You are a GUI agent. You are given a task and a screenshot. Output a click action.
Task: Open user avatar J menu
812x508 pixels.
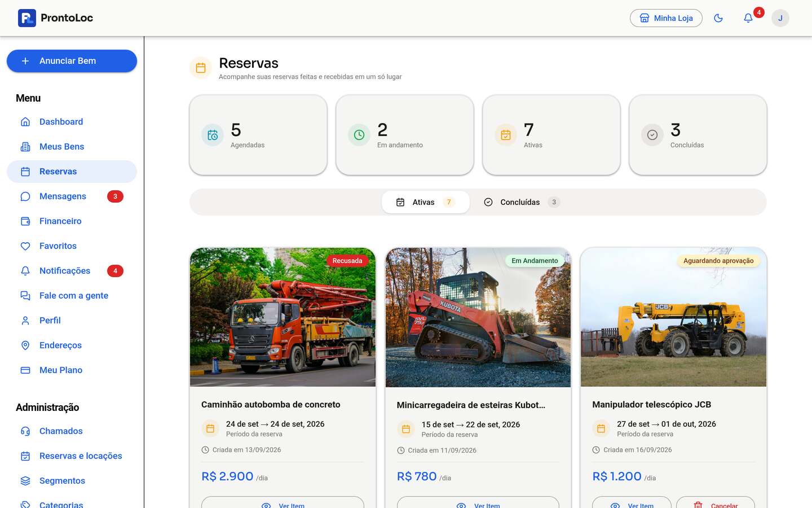point(780,18)
